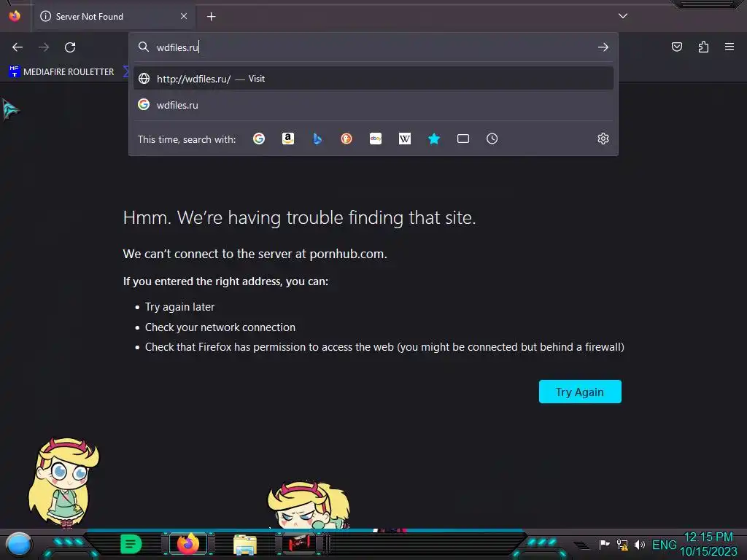Viewport: 747px width, 560px height.
Task: Search in open Tabs icon
Action: [x=463, y=139]
